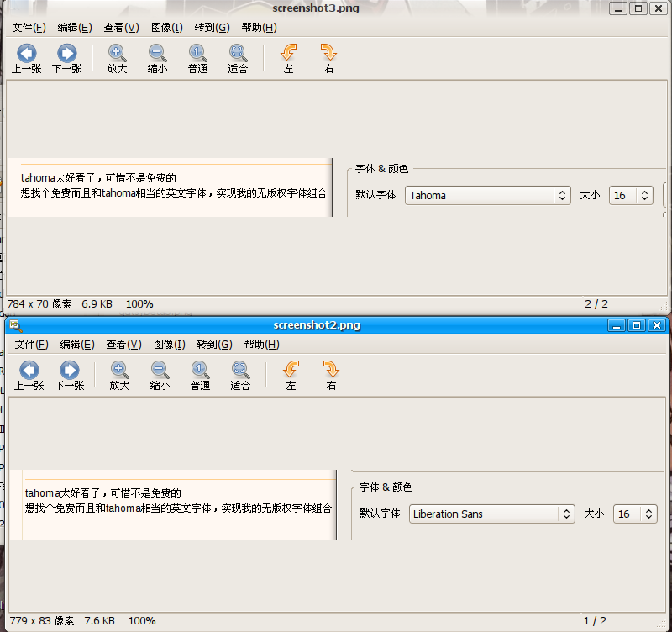
Task: Fit image (适合) in screenshot2.png window
Action: (240, 376)
